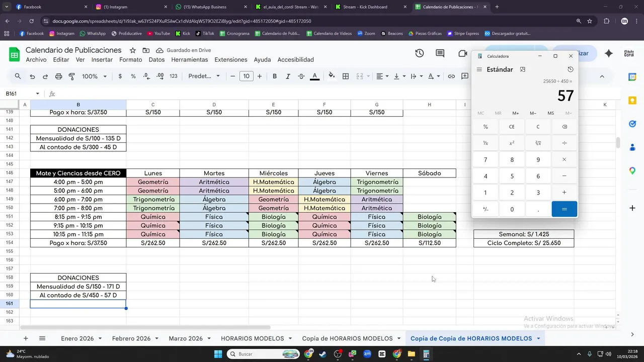Screen dimensions: 644x362
Task: Open Google Tasks side panel icon
Action: 632,124
